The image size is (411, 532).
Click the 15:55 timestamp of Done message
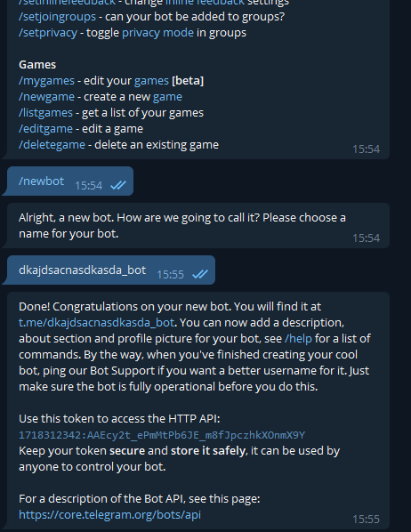click(366, 520)
